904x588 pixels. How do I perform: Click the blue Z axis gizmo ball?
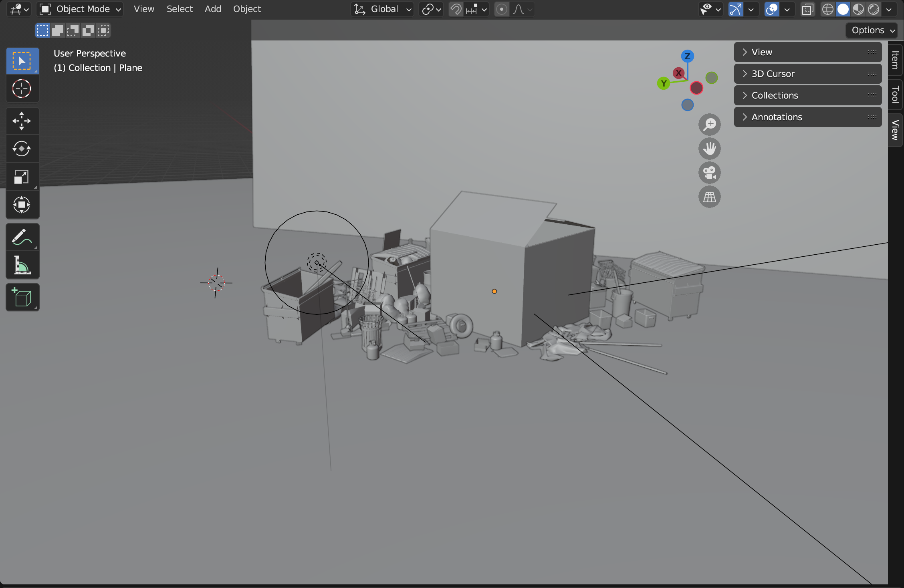[x=687, y=56]
